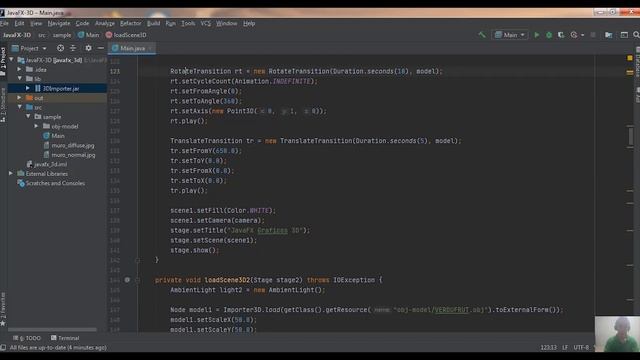The height and width of the screenshot is (360, 640).
Task: Collapse the src folder
Action: tap(19, 107)
